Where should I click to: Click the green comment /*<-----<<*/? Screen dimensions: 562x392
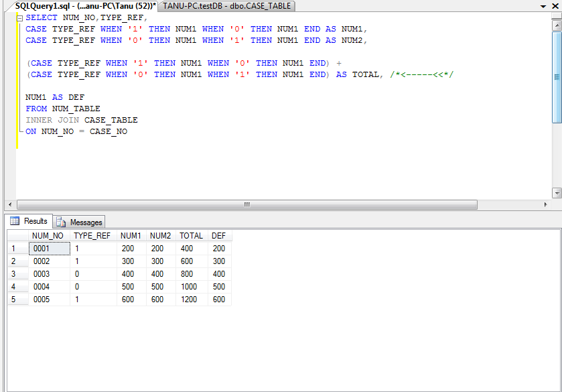(x=421, y=74)
